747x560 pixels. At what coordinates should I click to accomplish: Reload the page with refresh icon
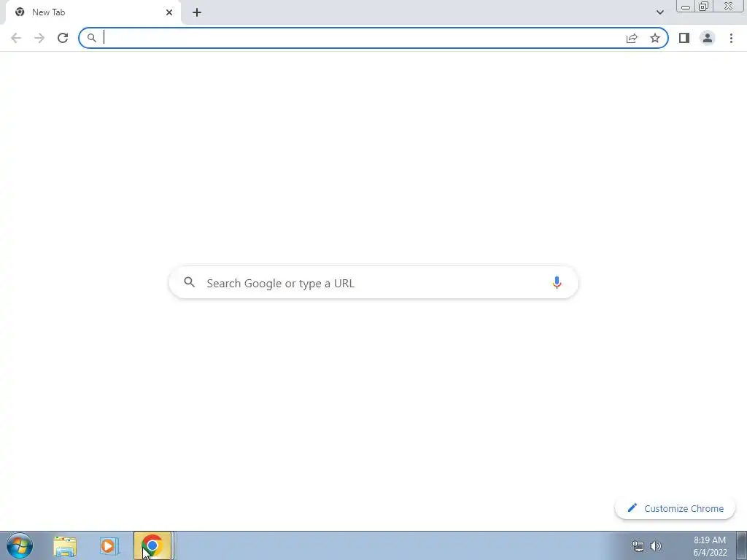(x=63, y=38)
